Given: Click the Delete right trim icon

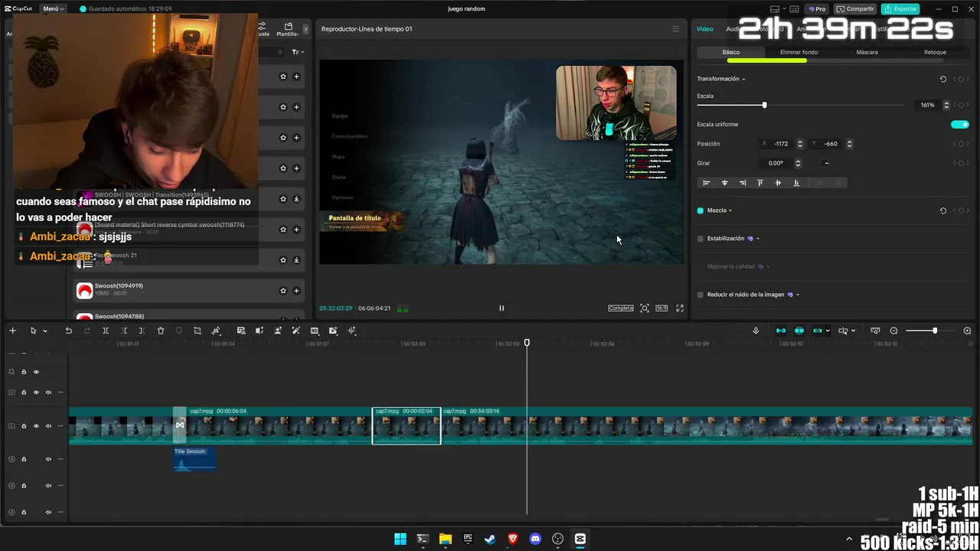Looking at the screenshot, I should (142, 331).
